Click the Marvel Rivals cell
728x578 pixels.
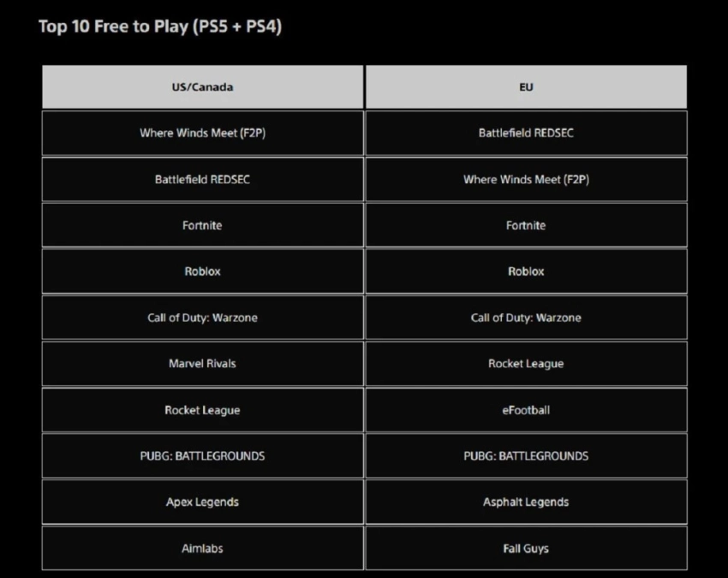click(202, 364)
